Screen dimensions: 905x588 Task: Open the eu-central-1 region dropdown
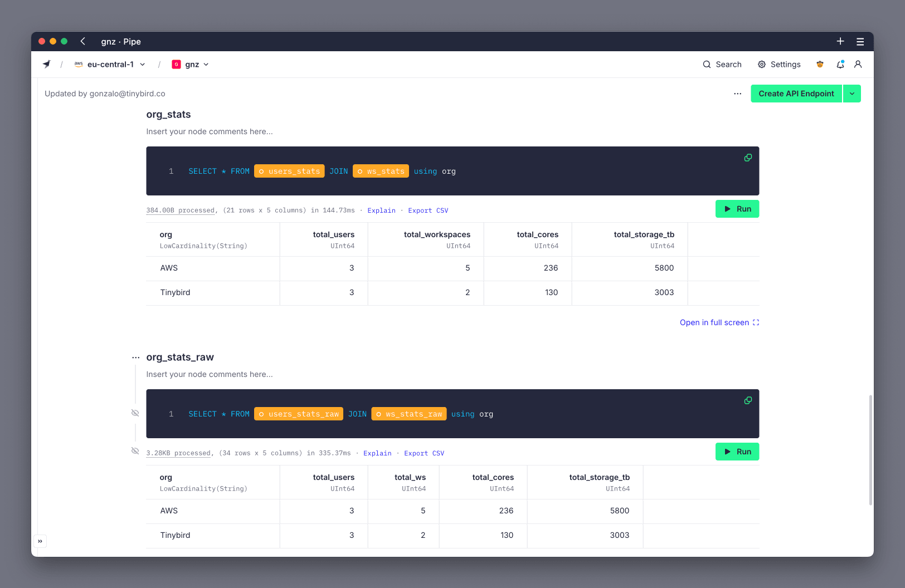coord(143,64)
